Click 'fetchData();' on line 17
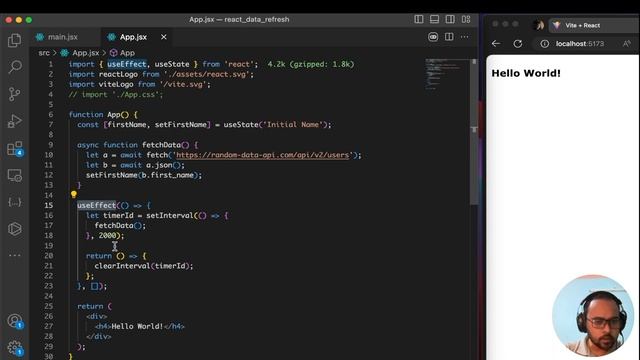 tap(120, 226)
